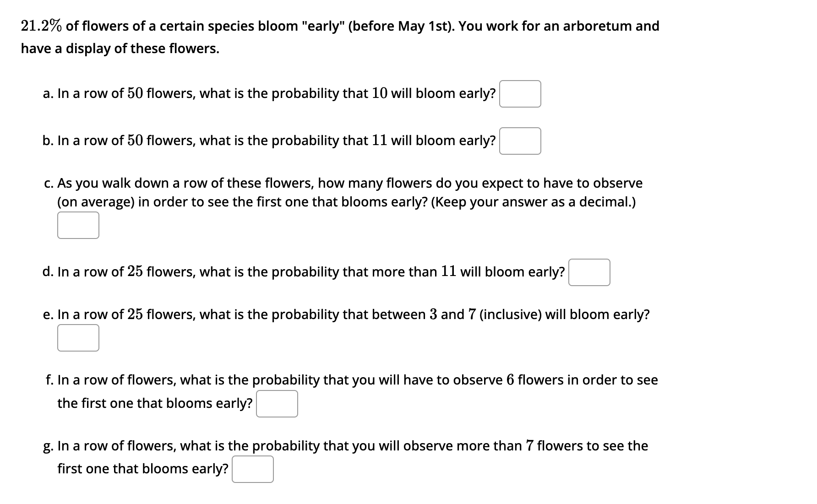Screen dimensions: 817x504
Task: Select the field after 'more than 11 will bloom early'
Action: coord(589,272)
